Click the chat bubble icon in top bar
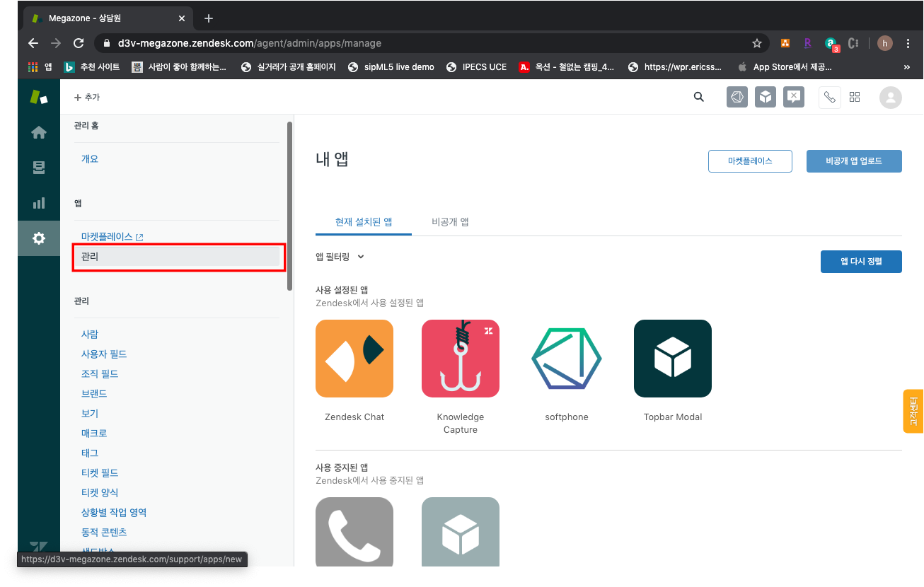Image resolution: width=924 pixels, height=587 pixels. [794, 98]
